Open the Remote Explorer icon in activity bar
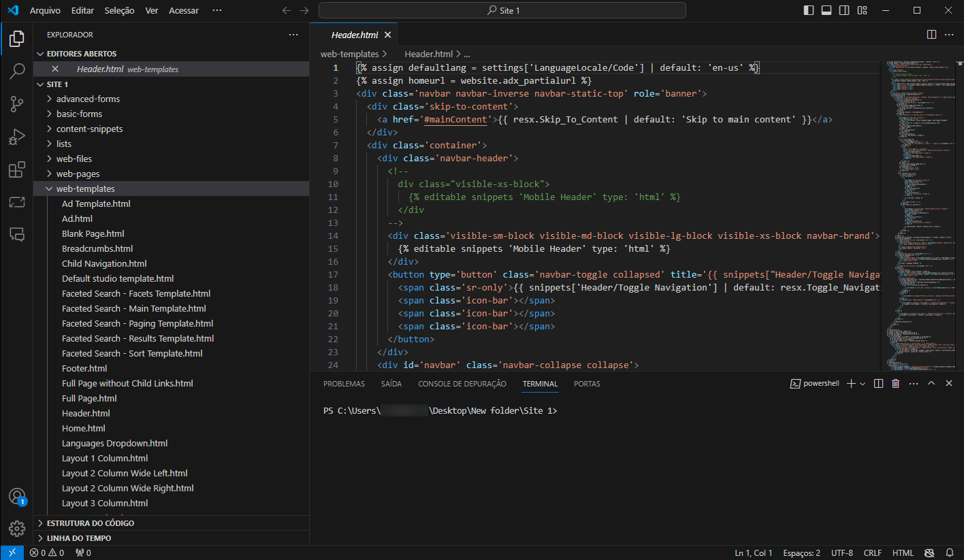This screenshot has height=560, width=964. [x=17, y=202]
